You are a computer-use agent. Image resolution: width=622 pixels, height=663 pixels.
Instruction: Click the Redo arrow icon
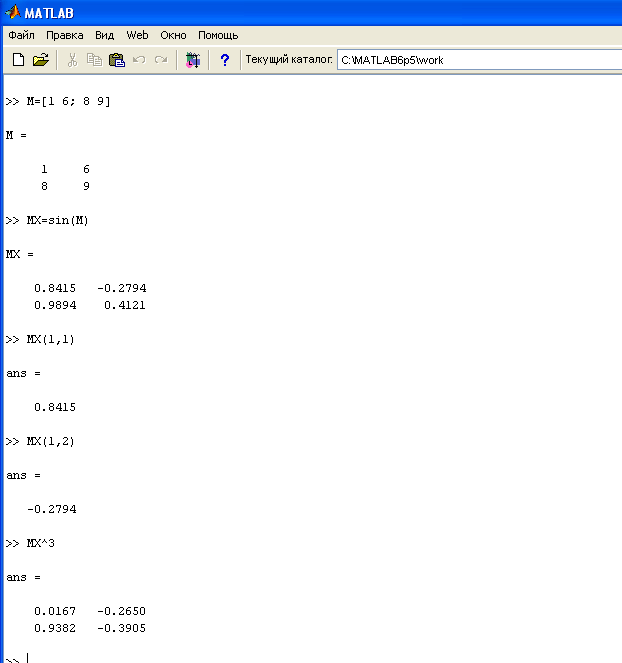pos(161,60)
